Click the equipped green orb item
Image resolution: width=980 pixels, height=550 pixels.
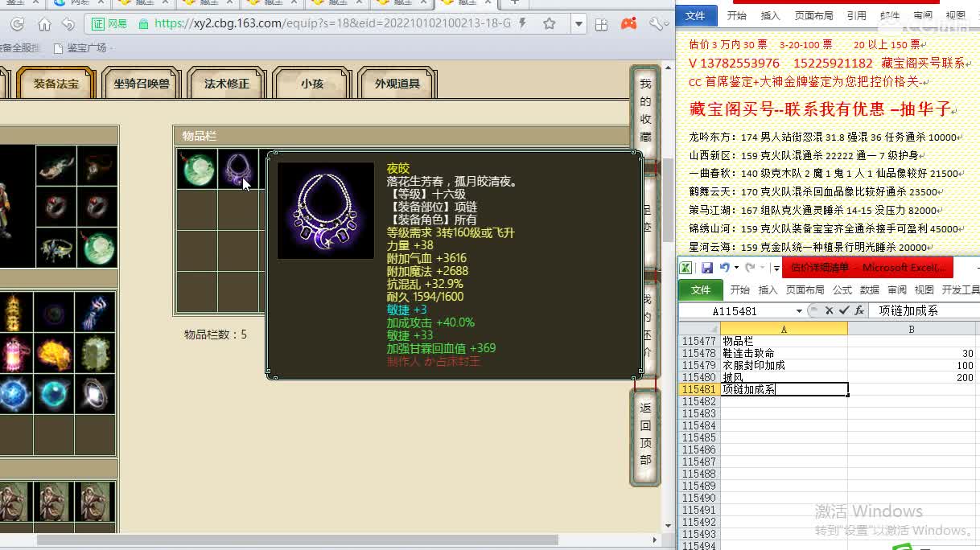(x=97, y=248)
